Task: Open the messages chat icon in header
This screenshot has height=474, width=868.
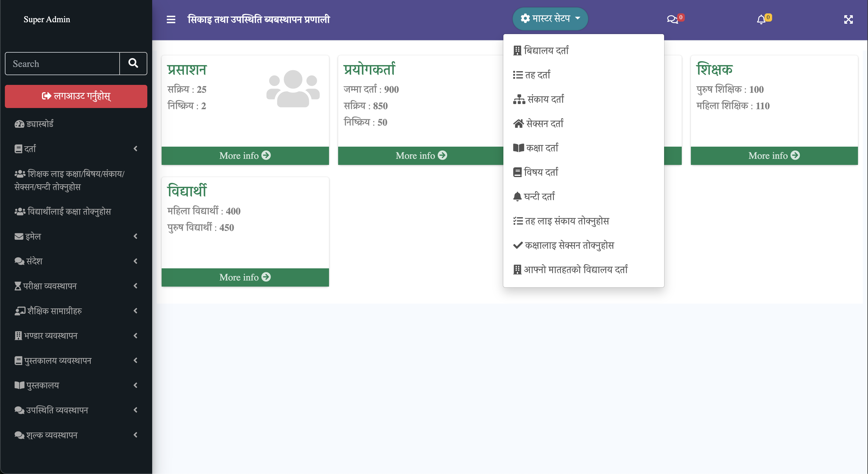Action: (x=672, y=19)
